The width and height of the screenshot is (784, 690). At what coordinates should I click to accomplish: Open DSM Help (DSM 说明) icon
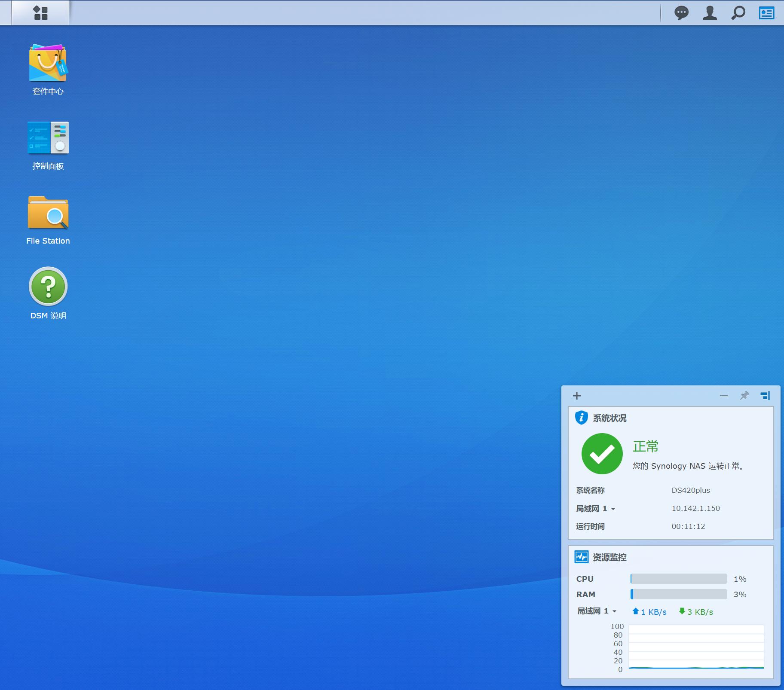point(48,287)
